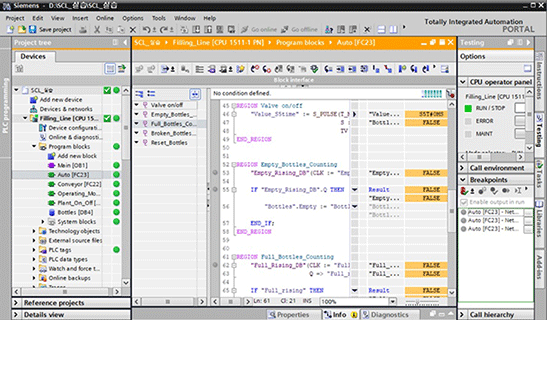547x367 pixels.
Task: Toggle Enable output in run checkbox
Action: 464,202
